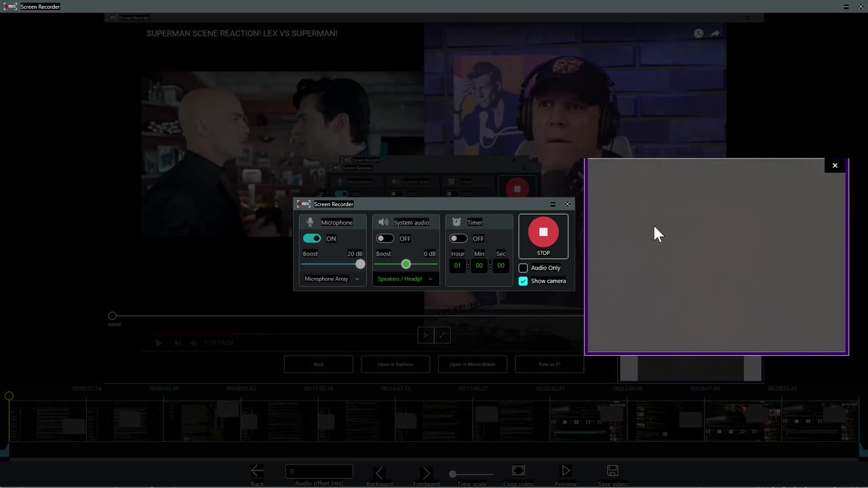
Task: Click the skip next icon in video controls
Action: click(178, 343)
